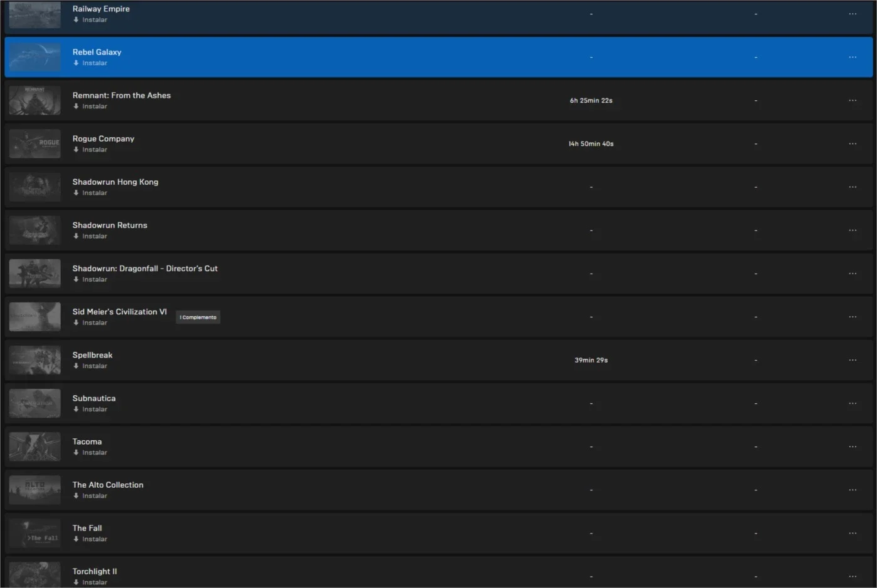
Task: Select the 'Torchlight II' title
Action: (95, 571)
